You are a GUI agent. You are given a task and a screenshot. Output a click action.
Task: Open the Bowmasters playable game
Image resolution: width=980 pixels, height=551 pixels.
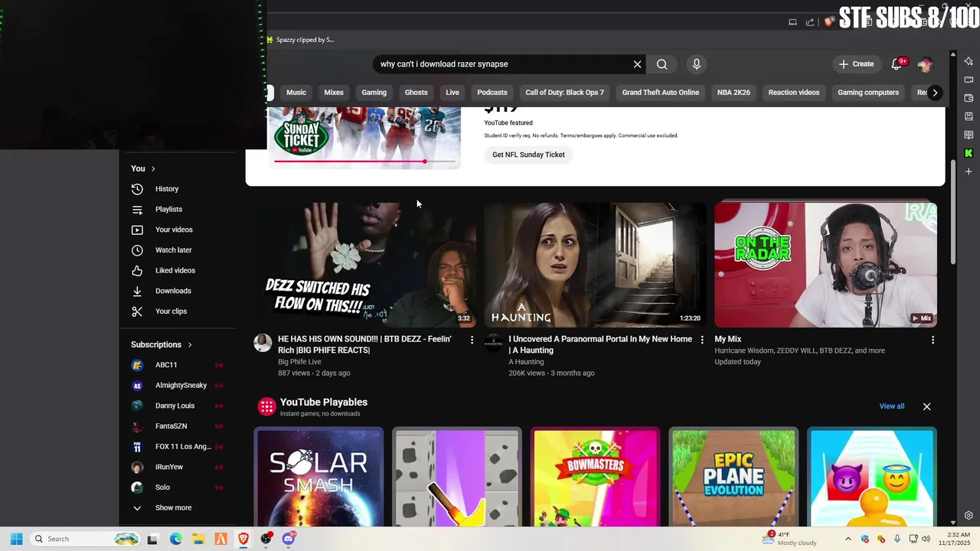pos(595,478)
